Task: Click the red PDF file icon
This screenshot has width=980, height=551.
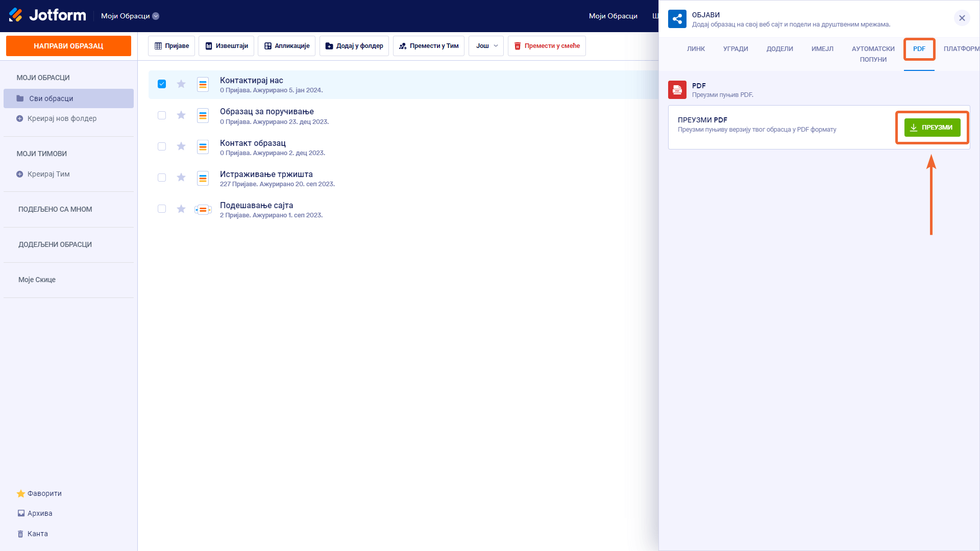Action: pyautogui.click(x=677, y=90)
